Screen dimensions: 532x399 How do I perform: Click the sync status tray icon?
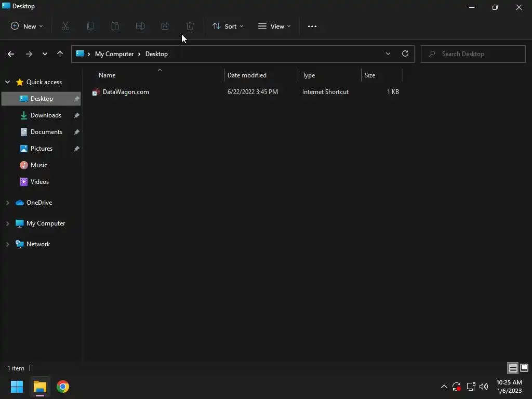coord(457,387)
